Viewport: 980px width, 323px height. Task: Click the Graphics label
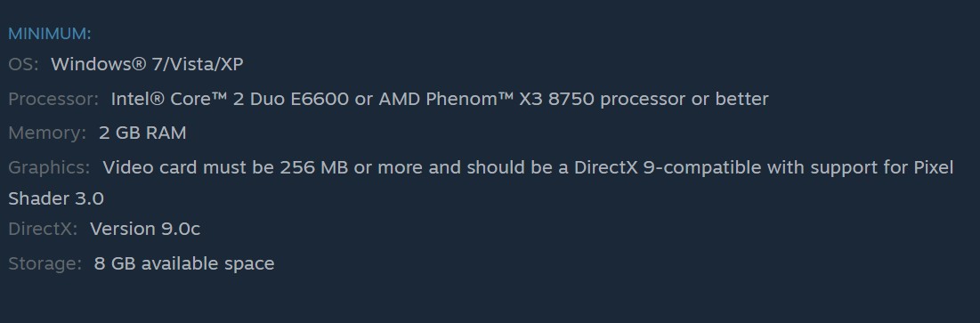[49, 167]
